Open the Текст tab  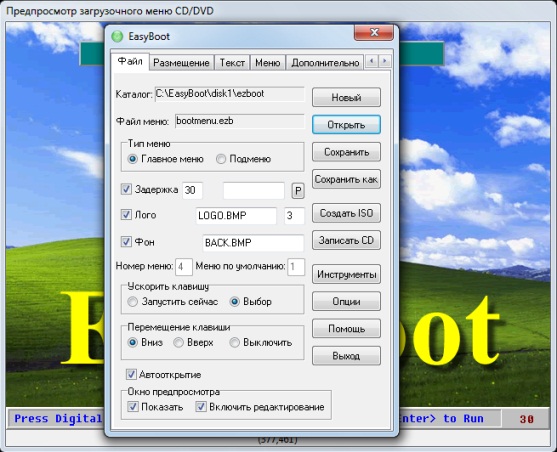click(232, 63)
